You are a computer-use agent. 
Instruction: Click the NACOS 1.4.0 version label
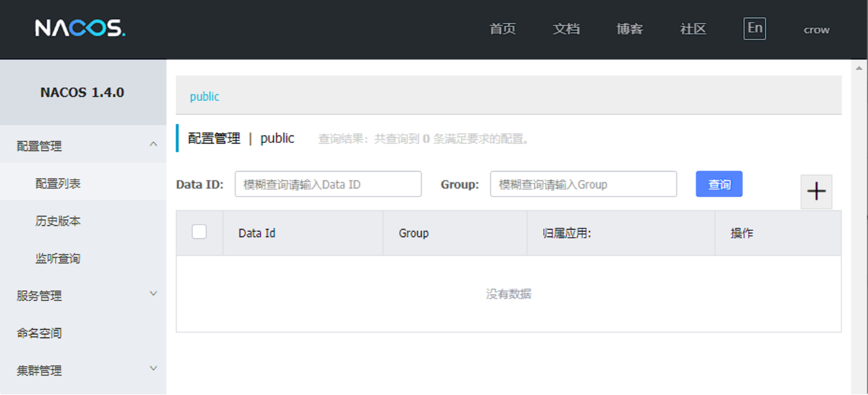click(82, 92)
